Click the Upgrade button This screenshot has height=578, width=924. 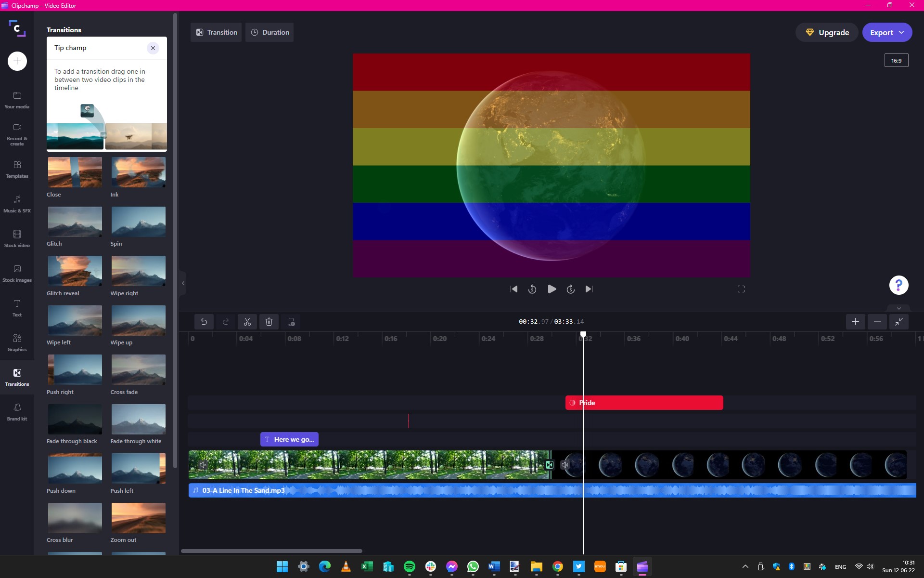click(x=828, y=31)
